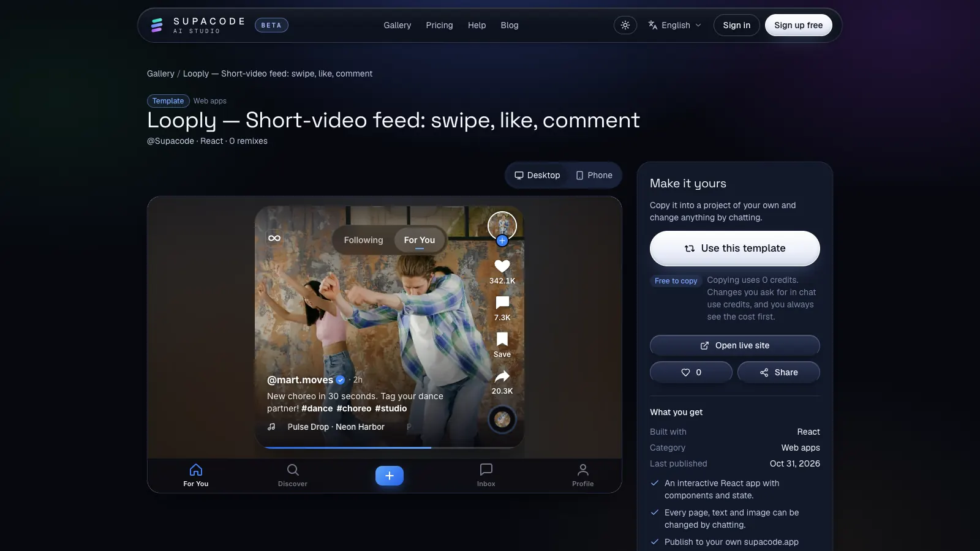Click the Sign up free button
Screen dimensions: 980x551
click(x=799, y=25)
